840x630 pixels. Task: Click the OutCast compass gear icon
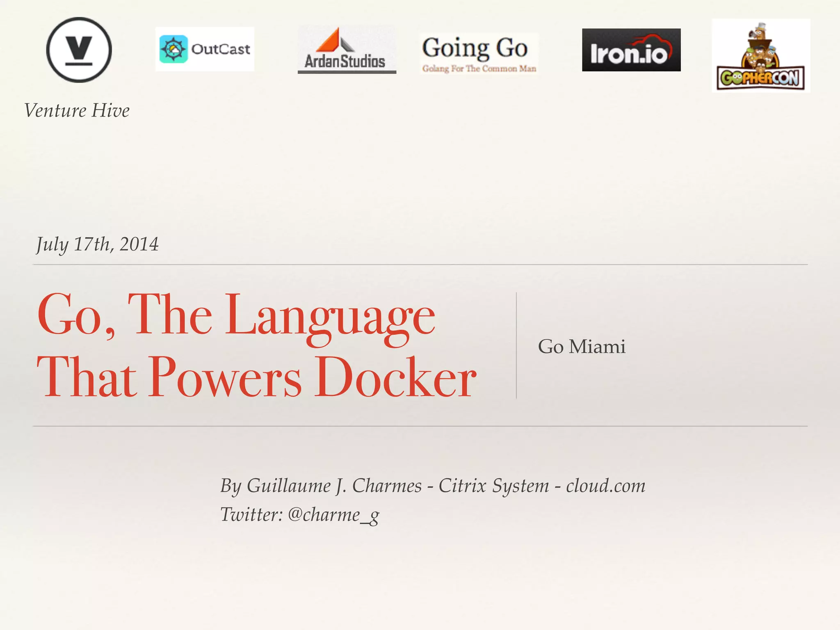[173, 49]
